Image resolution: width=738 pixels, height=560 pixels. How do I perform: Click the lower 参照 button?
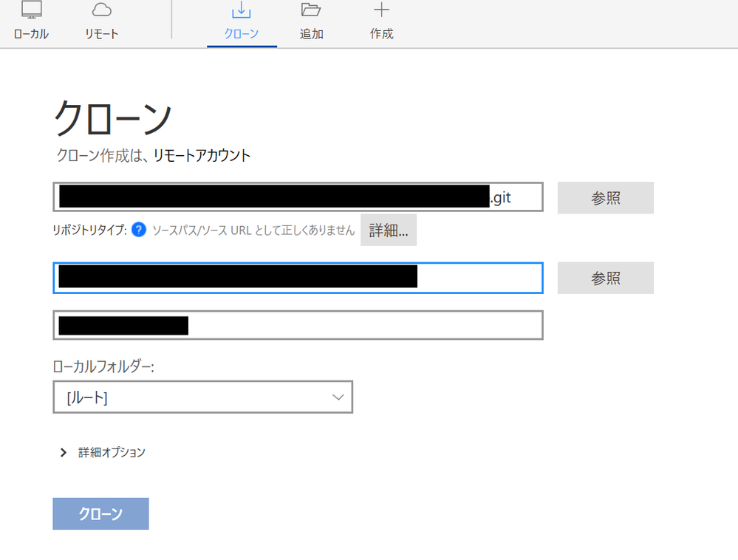click(x=605, y=278)
